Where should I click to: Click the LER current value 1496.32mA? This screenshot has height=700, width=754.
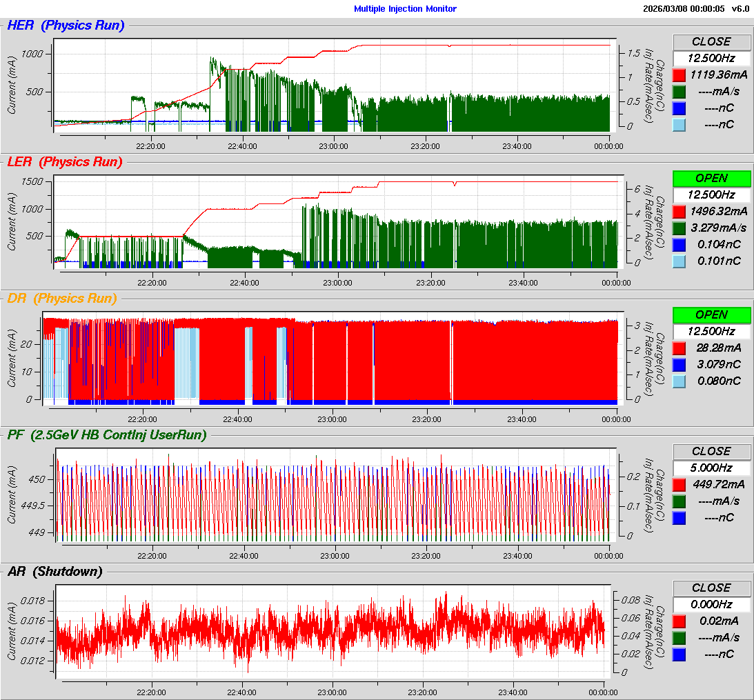[719, 212]
